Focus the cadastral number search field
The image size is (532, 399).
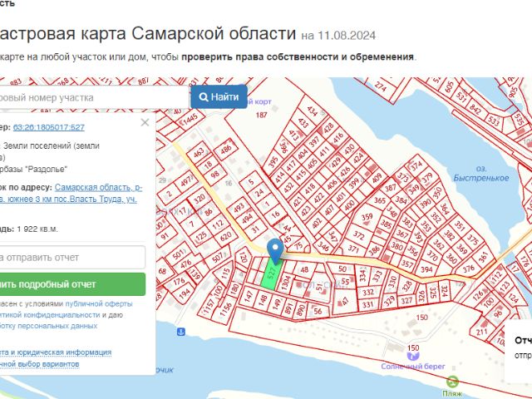[x=94, y=98]
